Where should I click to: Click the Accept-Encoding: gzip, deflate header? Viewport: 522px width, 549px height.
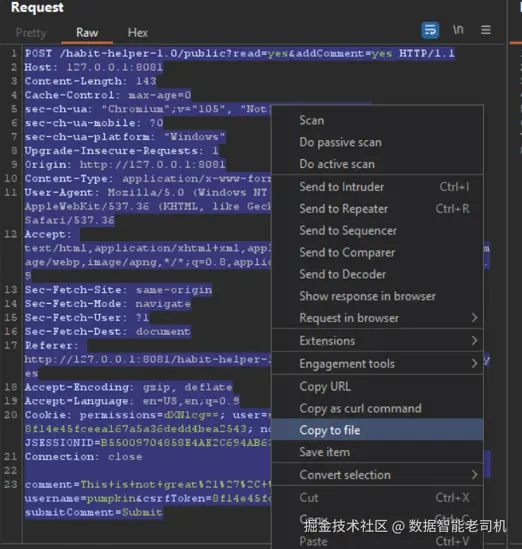[x=128, y=387]
